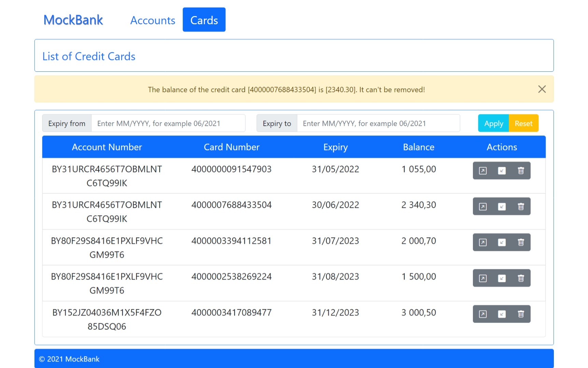Viewport: 588px width, 368px height.
Task: Focus the Expiry to input field
Action: [x=378, y=123]
